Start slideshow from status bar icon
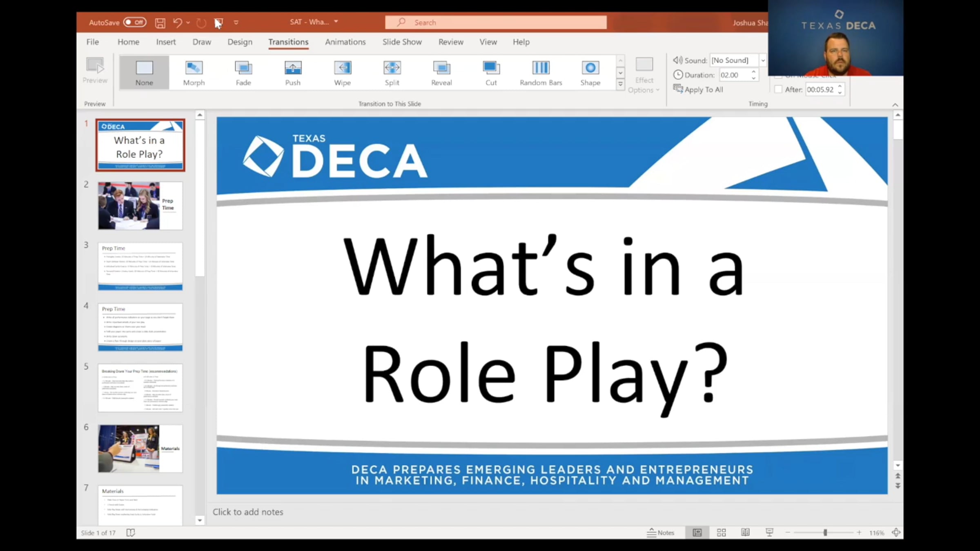980x551 pixels. click(769, 533)
